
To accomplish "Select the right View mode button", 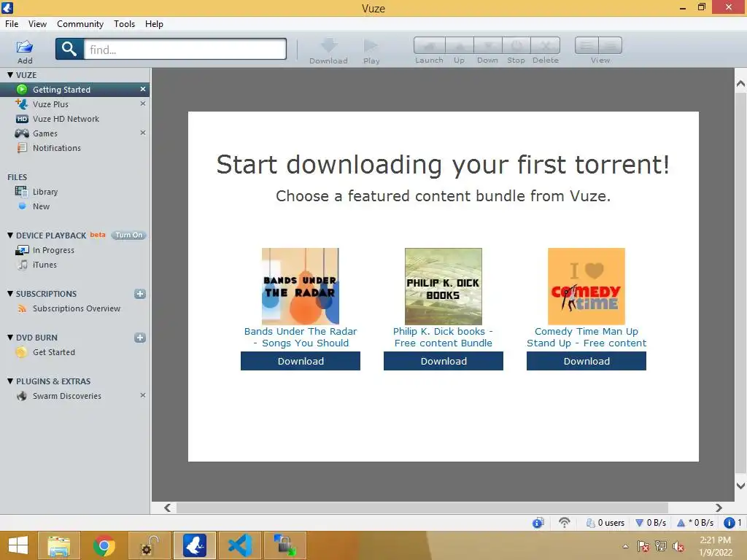I will coord(611,46).
